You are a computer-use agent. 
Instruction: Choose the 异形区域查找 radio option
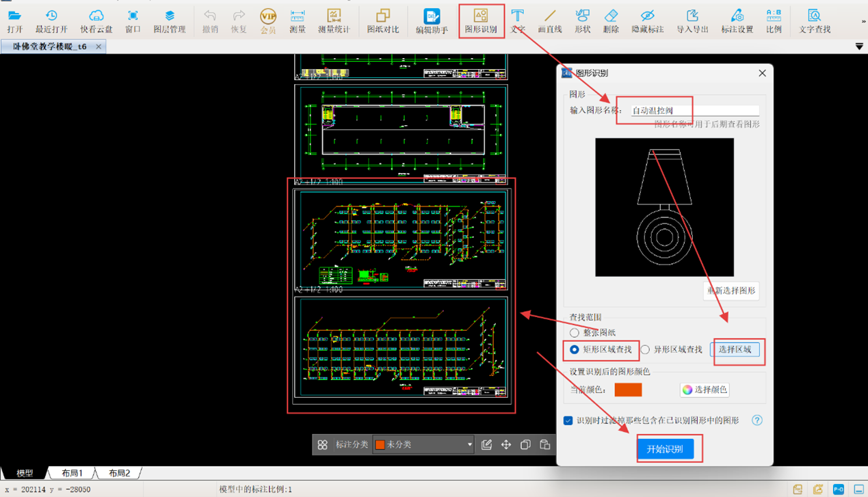645,349
